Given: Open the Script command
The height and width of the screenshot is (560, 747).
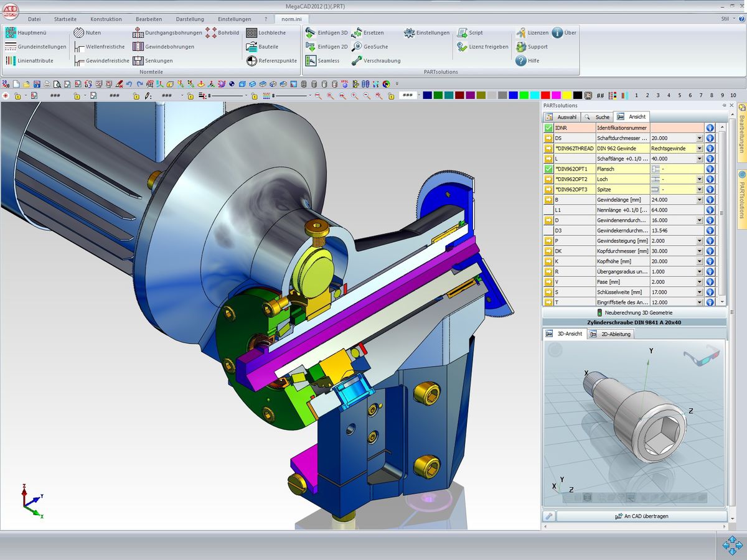Looking at the screenshot, I should point(470,33).
